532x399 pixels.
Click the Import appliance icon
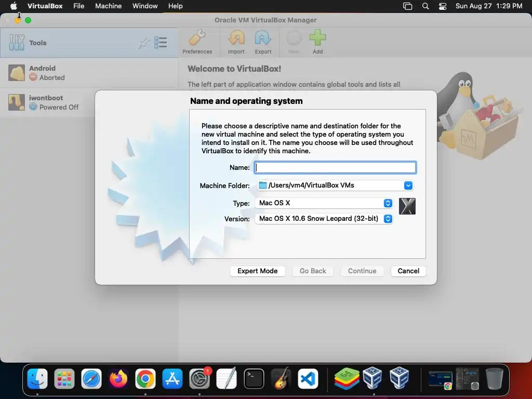coord(236,42)
